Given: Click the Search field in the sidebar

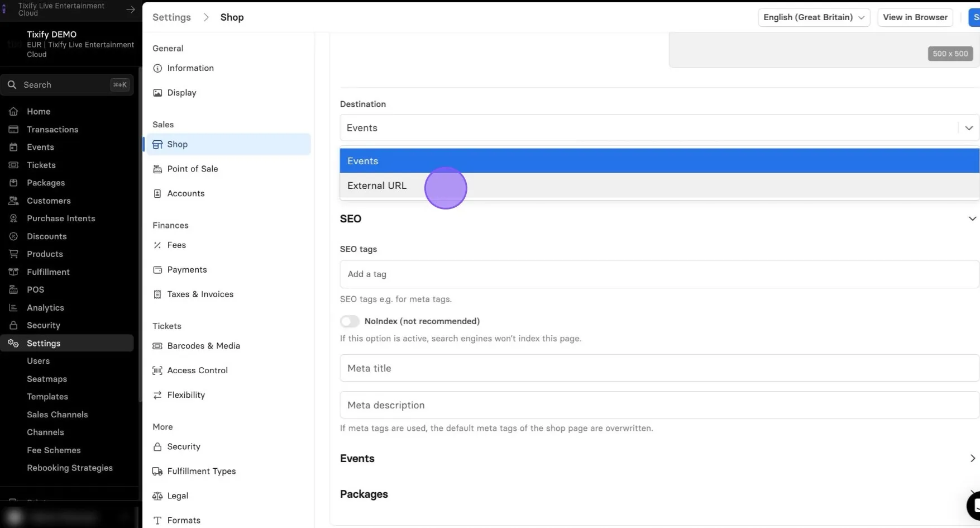Looking at the screenshot, I should pyautogui.click(x=67, y=85).
